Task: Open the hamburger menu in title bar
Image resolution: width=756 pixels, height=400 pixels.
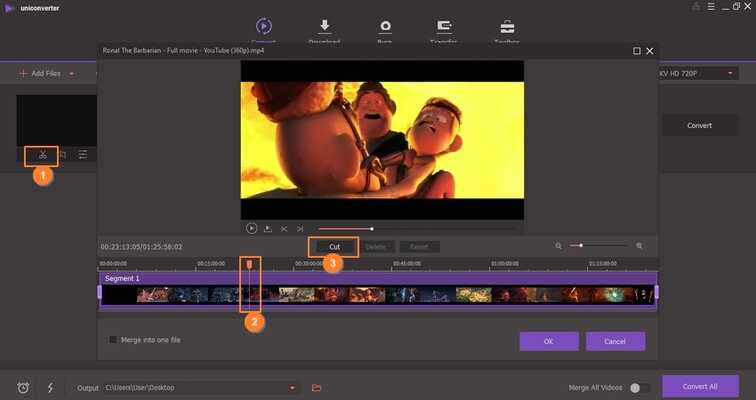Action: pyautogui.click(x=711, y=7)
